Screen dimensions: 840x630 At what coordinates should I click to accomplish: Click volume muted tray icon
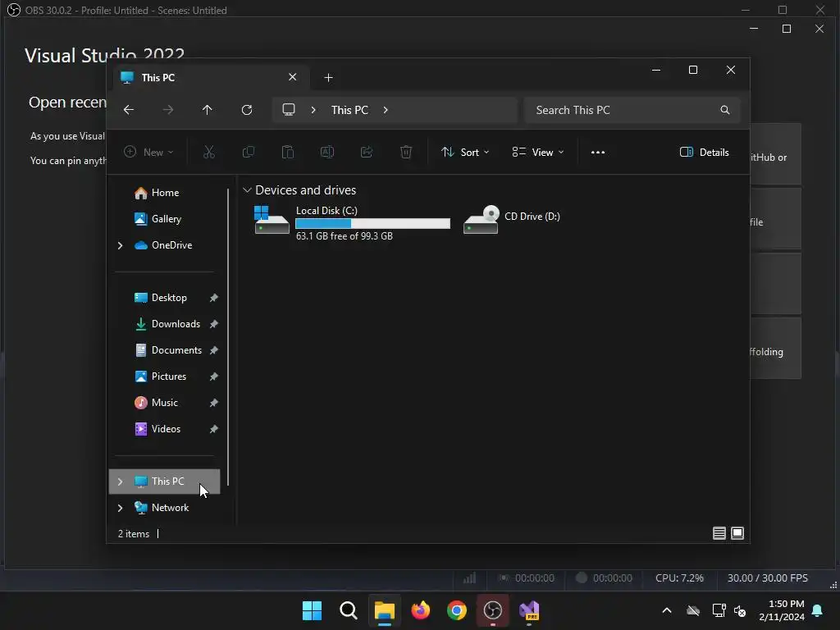pos(740,610)
